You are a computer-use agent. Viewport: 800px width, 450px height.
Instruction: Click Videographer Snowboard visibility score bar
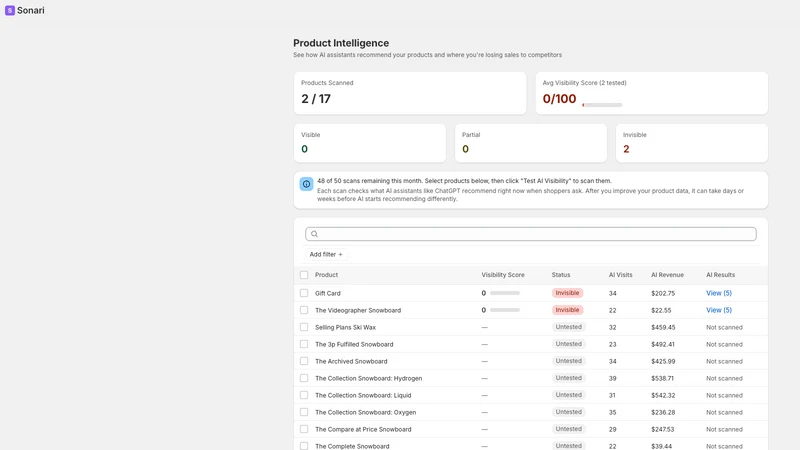click(505, 310)
